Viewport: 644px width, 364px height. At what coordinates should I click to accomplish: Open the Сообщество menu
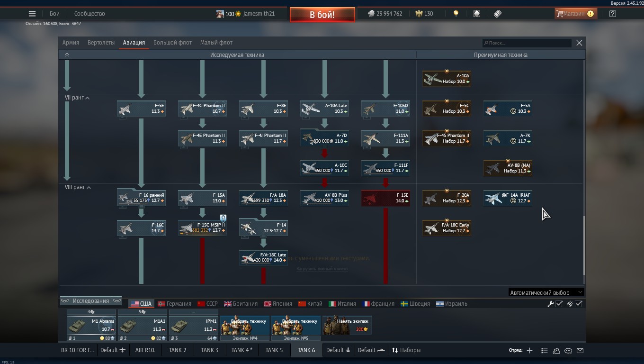[x=89, y=14]
